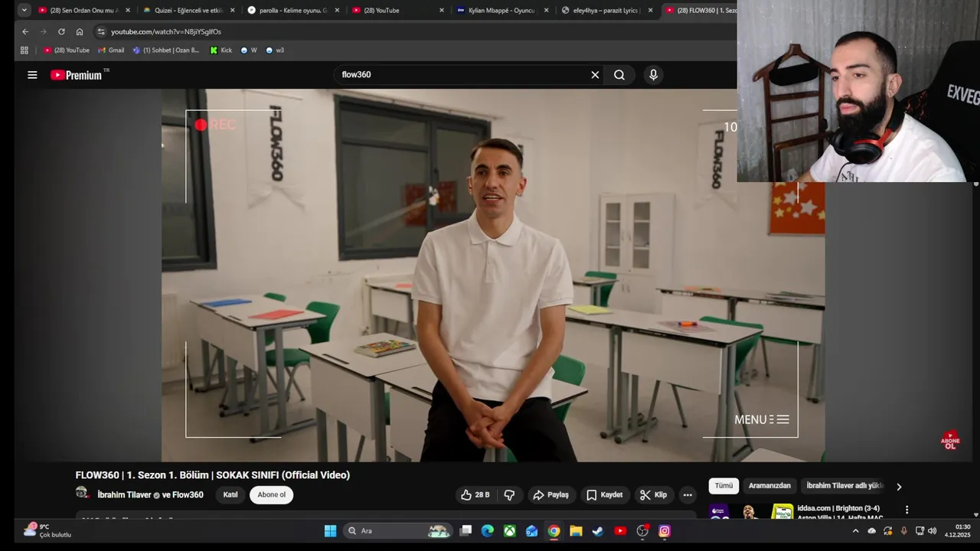Show next filter chips with right chevron

tap(899, 486)
